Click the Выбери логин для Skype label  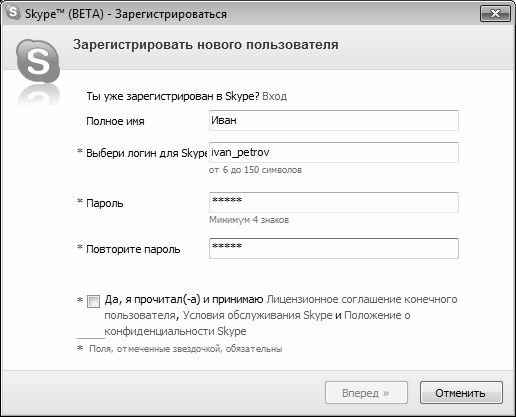tap(147, 153)
